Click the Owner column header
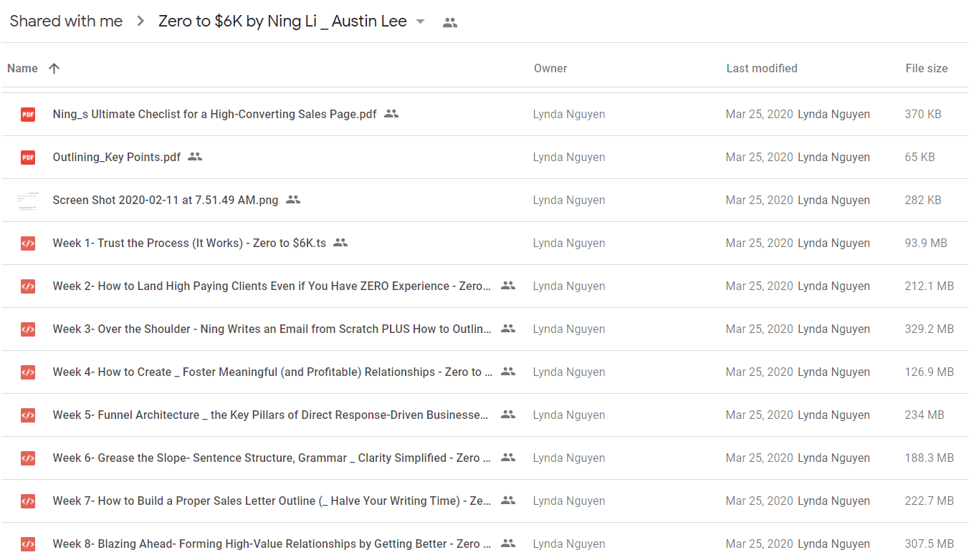The image size is (969, 560). click(x=550, y=68)
